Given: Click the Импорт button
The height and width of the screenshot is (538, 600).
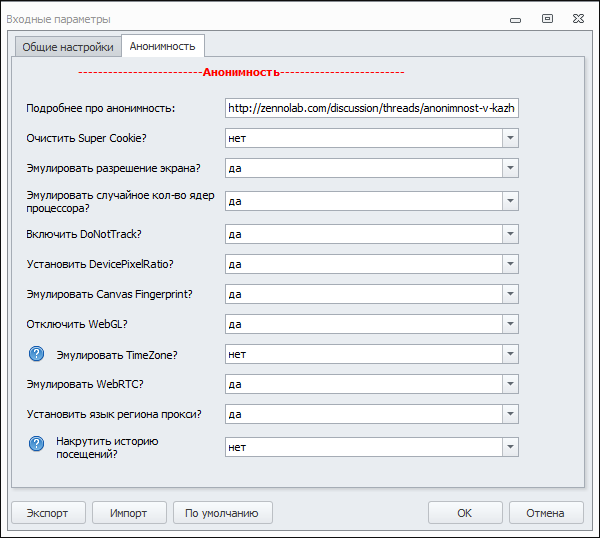Looking at the screenshot, I should (x=129, y=513).
